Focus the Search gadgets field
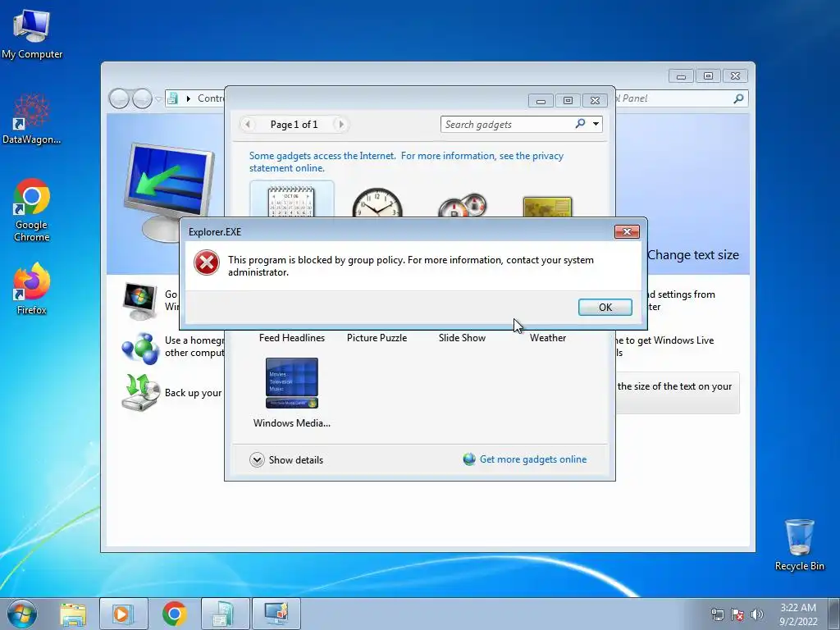The width and height of the screenshot is (840, 630). click(506, 125)
